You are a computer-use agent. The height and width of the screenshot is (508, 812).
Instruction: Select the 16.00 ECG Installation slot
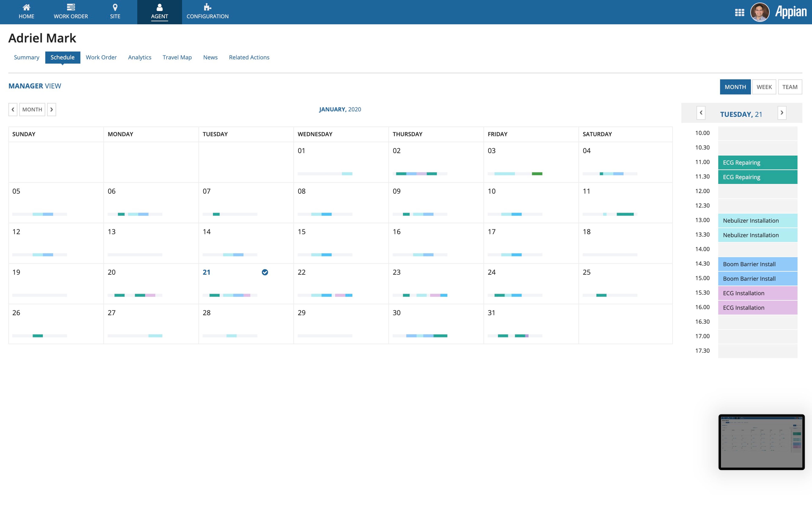tap(757, 307)
